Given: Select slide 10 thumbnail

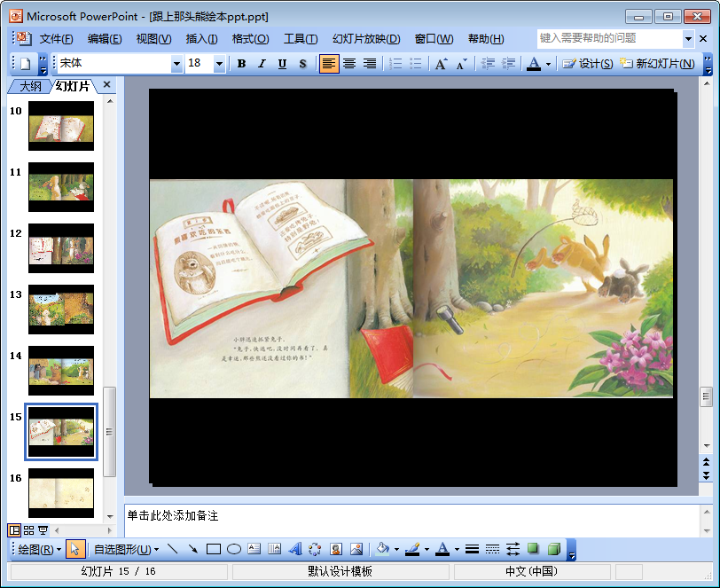Looking at the screenshot, I should click(61, 126).
